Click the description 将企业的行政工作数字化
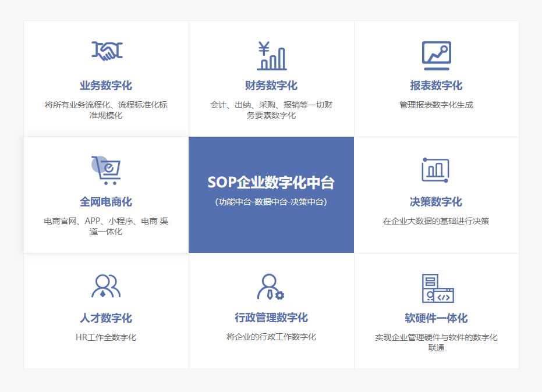This screenshot has width=542, height=392. [x=271, y=337]
